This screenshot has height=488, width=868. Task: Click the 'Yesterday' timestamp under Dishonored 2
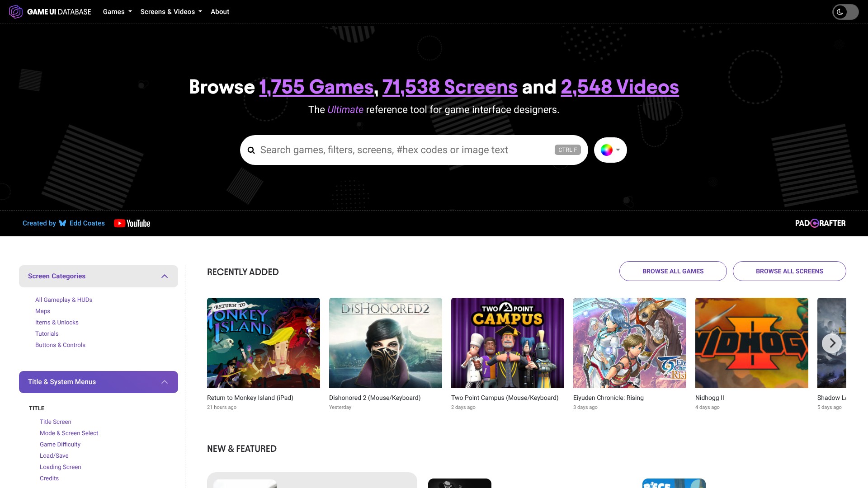coord(340,407)
